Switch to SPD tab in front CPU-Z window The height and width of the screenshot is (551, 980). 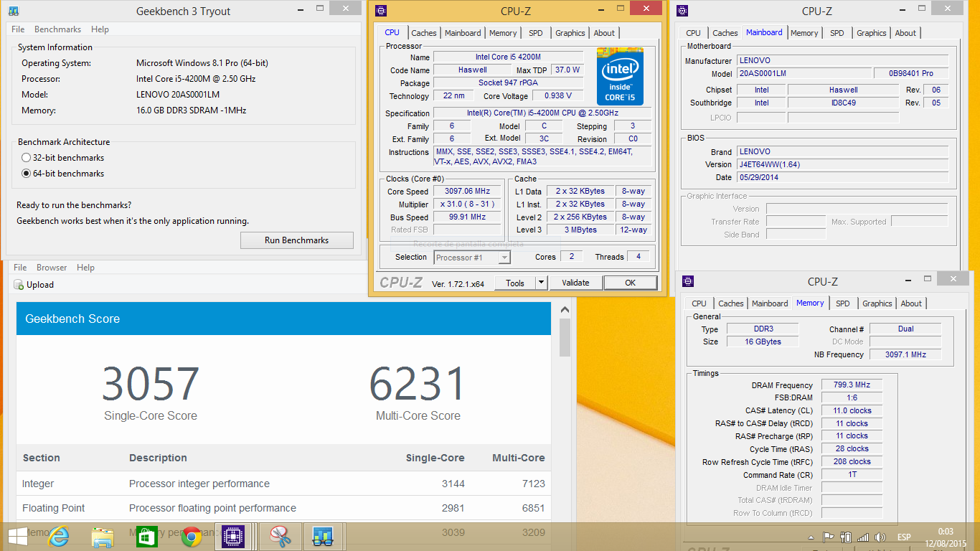(536, 33)
